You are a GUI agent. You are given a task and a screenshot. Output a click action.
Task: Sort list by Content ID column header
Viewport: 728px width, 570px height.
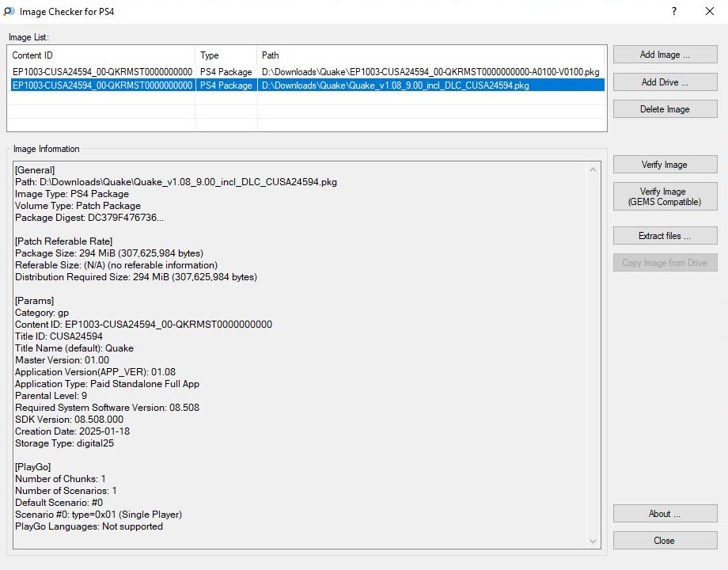pyautogui.click(x=101, y=55)
